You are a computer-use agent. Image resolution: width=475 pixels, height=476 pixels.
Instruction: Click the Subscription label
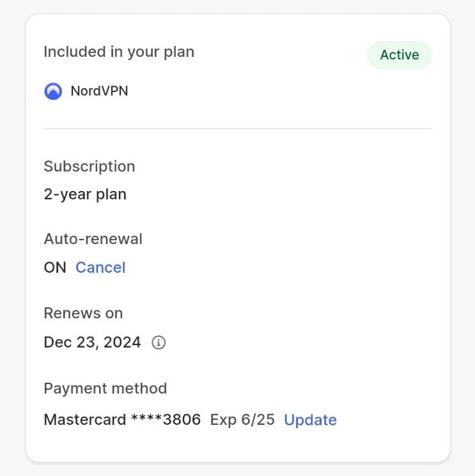[x=90, y=167]
